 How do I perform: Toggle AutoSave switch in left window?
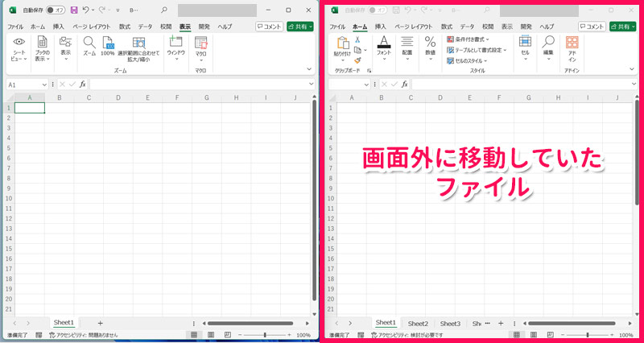56,10
